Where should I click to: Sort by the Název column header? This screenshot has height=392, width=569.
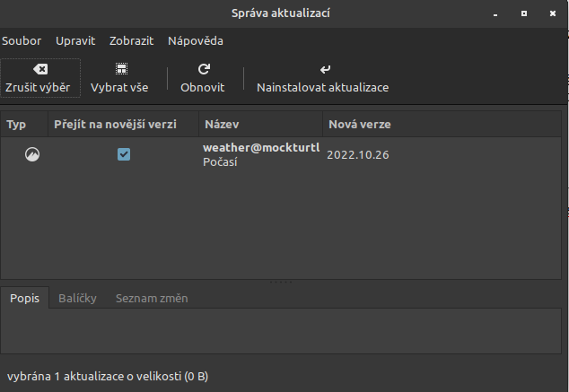pyautogui.click(x=222, y=124)
